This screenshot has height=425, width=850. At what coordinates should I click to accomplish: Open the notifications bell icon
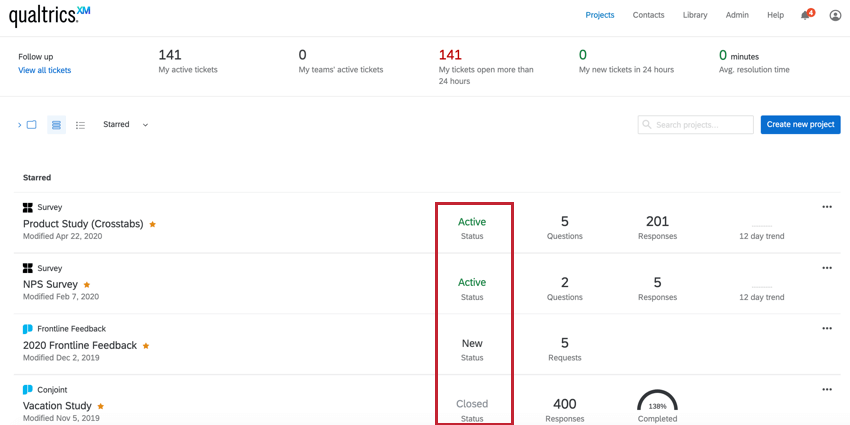tap(807, 15)
